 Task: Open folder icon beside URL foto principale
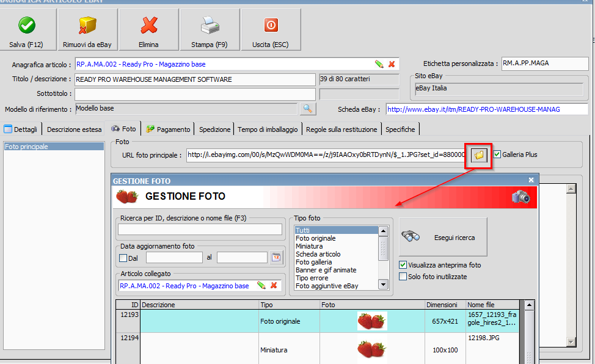pyautogui.click(x=479, y=155)
